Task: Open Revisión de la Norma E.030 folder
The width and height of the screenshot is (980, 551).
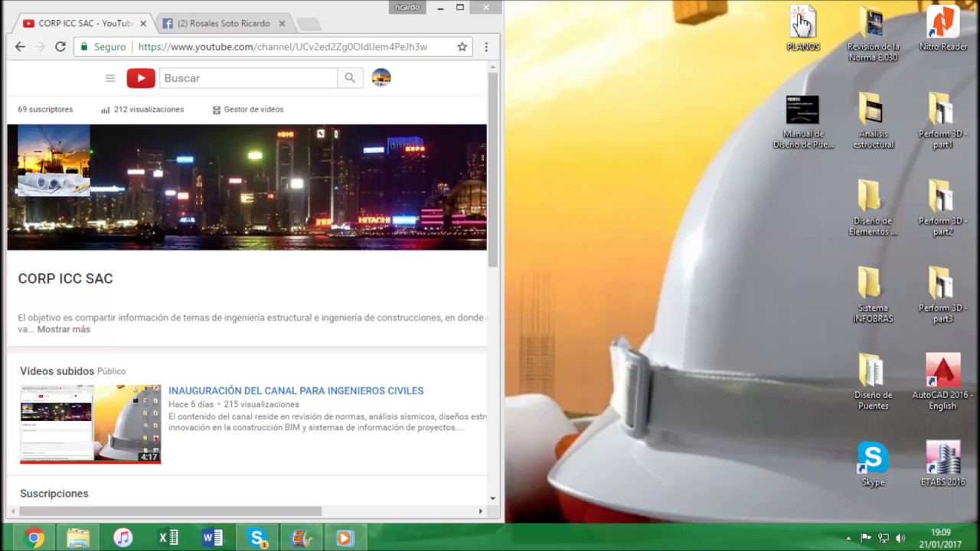Action: (873, 33)
